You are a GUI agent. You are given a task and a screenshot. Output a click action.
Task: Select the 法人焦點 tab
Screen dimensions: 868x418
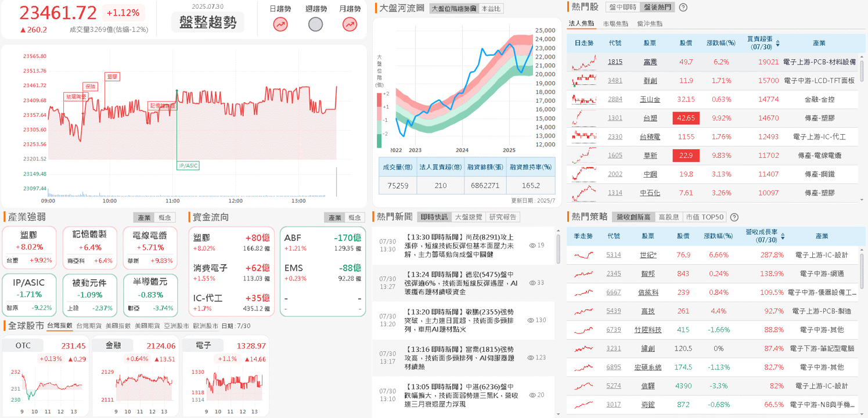coord(581,23)
